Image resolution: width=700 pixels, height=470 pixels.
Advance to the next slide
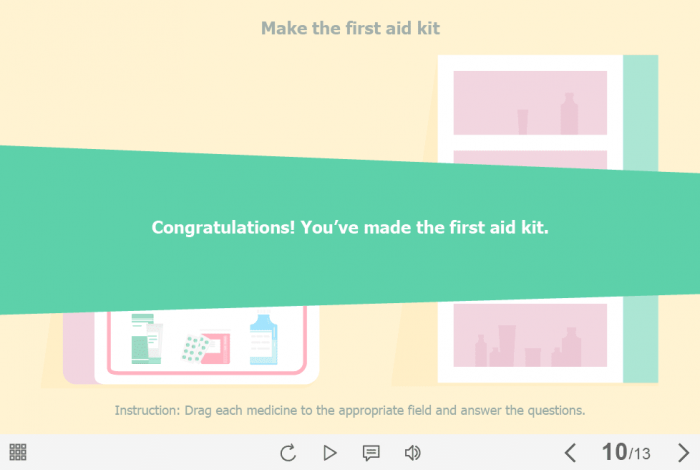click(683, 453)
